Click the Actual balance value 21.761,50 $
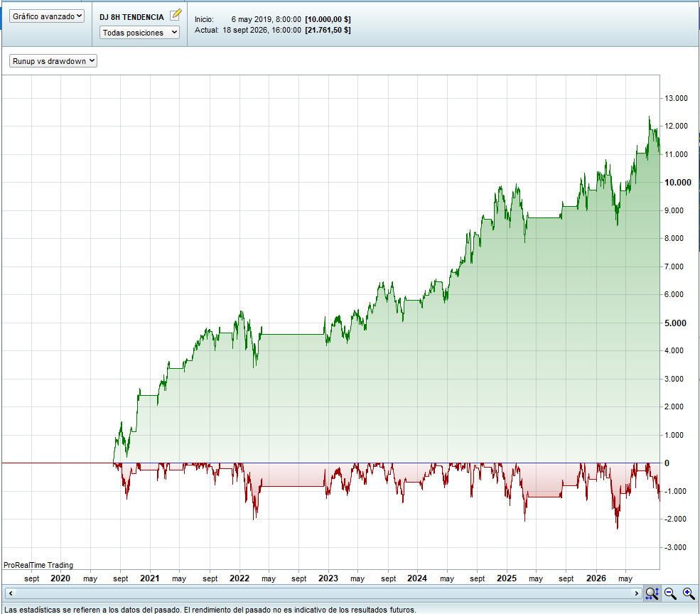This screenshot has width=700, height=614. click(328, 30)
